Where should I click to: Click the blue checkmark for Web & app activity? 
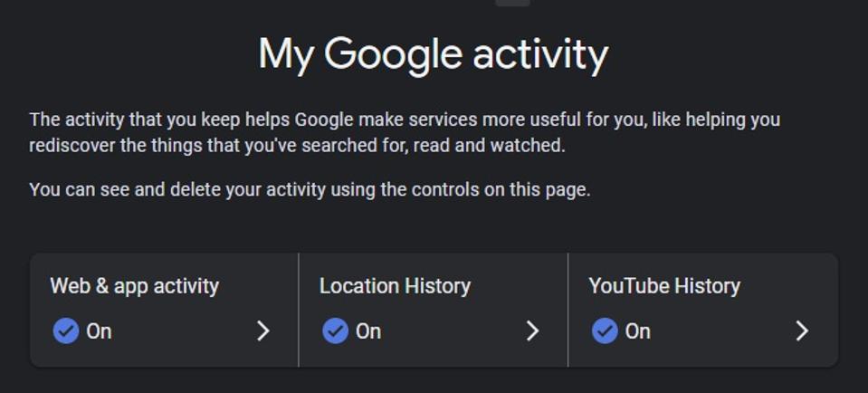coord(65,331)
